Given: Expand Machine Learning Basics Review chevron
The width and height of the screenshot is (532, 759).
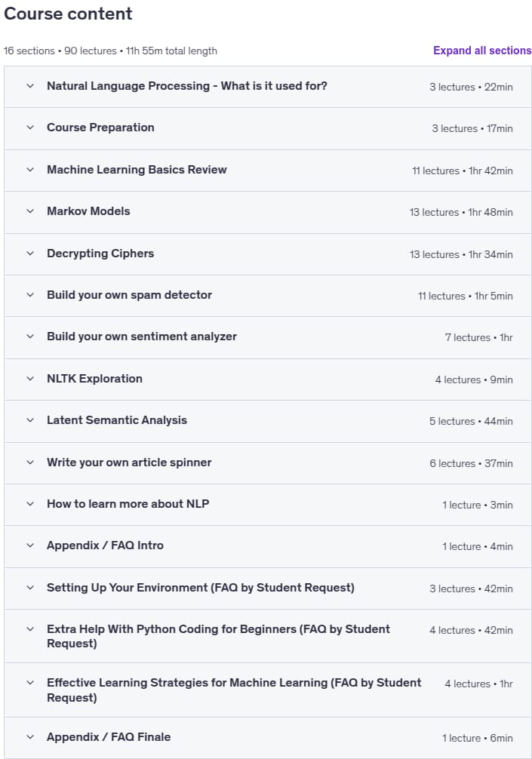Looking at the screenshot, I should (x=30, y=170).
